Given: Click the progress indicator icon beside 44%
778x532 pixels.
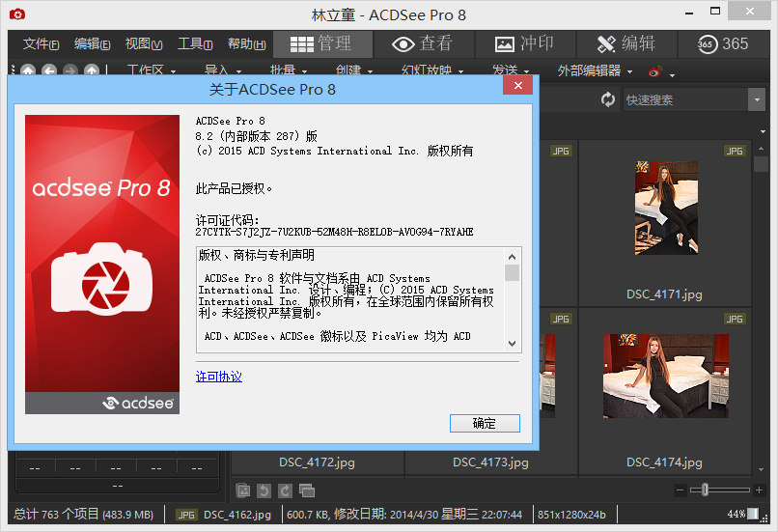Looking at the screenshot, I should click(x=753, y=514).
